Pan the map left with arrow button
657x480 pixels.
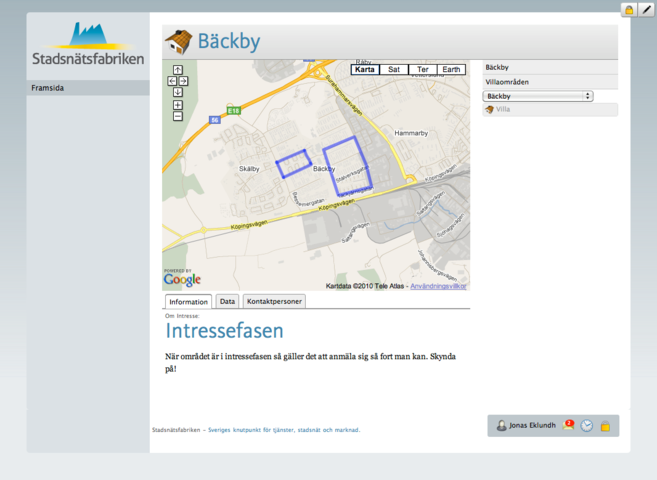172,81
